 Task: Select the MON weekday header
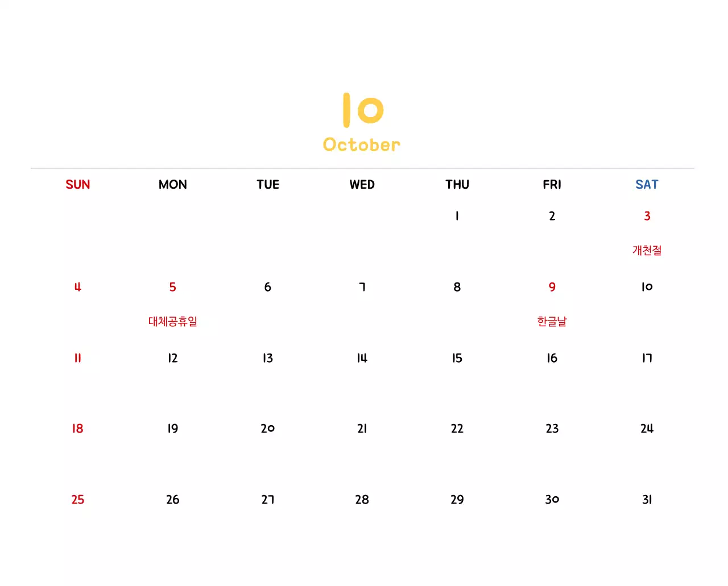pyautogui.click(x=172, y=184)
